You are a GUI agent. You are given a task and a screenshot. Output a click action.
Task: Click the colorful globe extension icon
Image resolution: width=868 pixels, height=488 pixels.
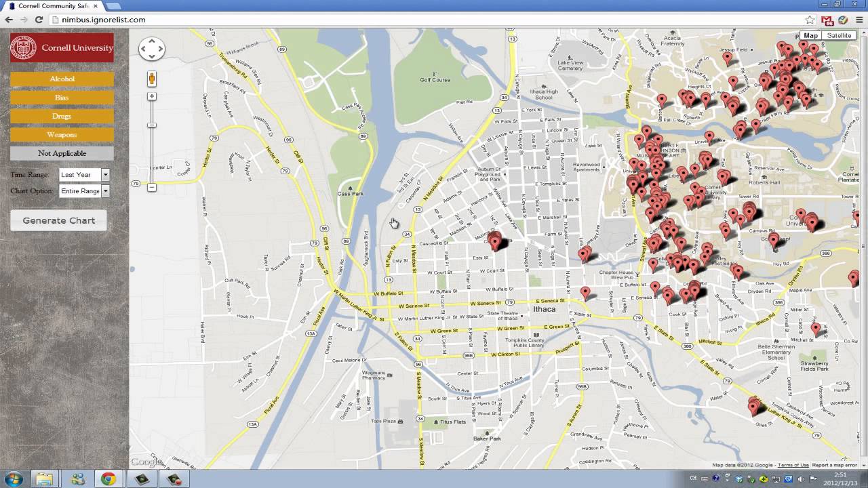(x=843, y=20)
